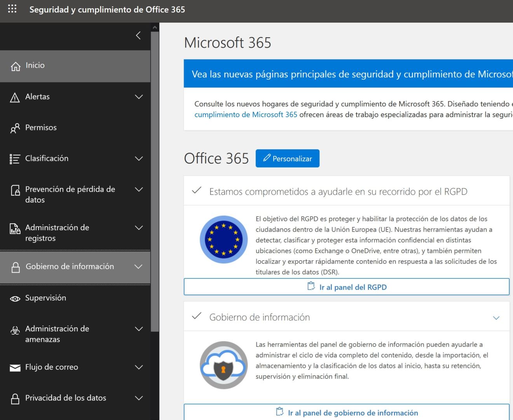Screen dimensions: 513x420
Task: Go to Inicio in sidebar
Action: tap(75, 66)
